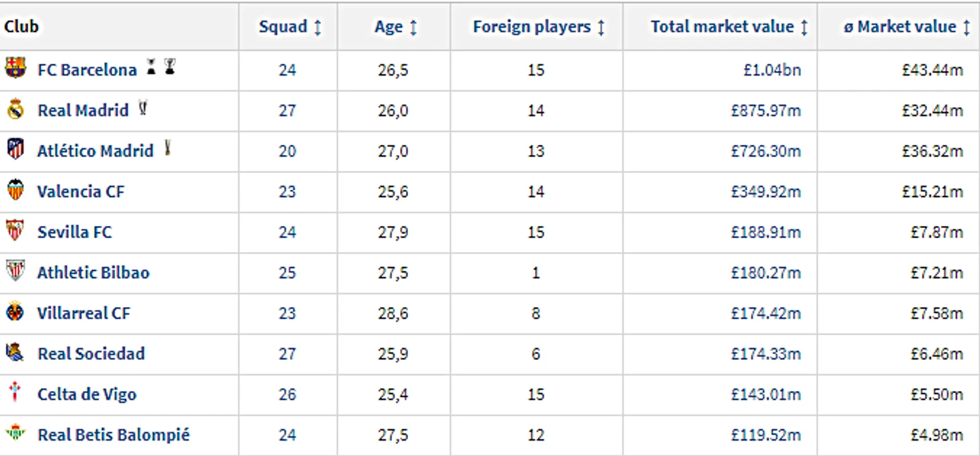The width and height of the screenshot is (980, 456).
Task: Click the trophy icon beside Real Madrid
Action: coord(142,107)
